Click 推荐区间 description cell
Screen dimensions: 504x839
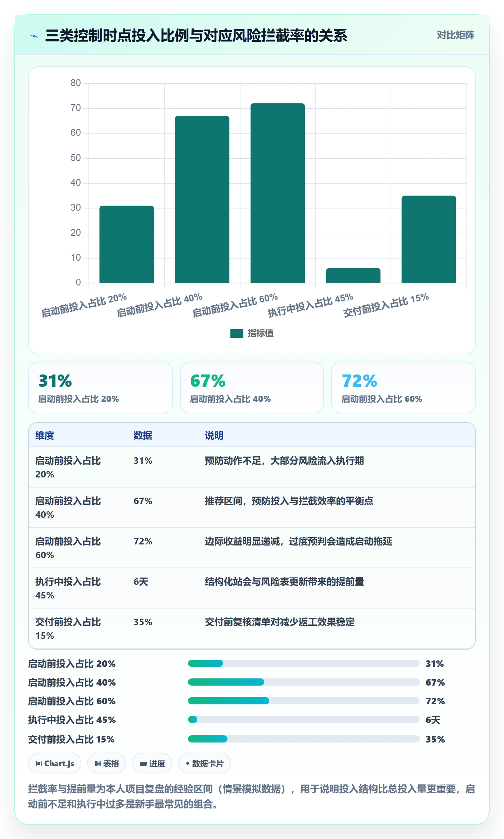click(289, 501)
